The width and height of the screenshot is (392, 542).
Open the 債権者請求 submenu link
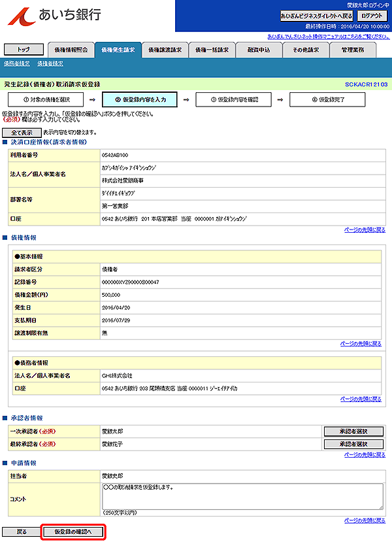click(50, 63)
